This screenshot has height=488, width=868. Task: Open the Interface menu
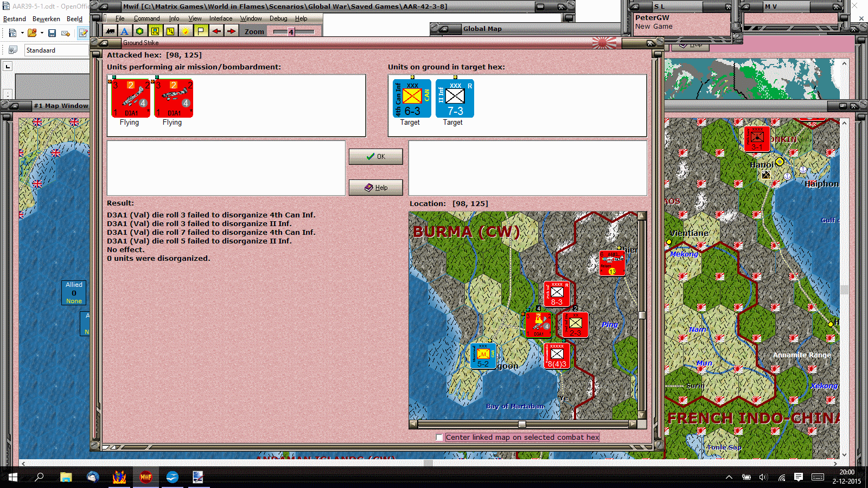(221, 18)
